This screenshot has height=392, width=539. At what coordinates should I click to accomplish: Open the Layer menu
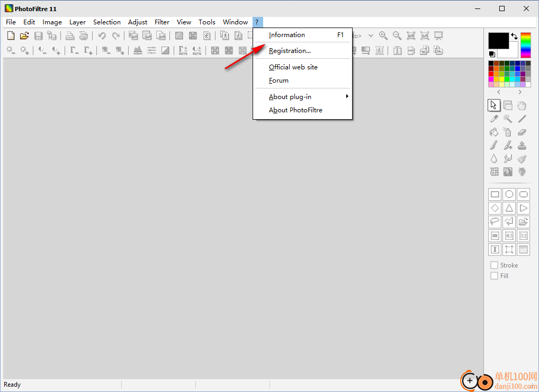[77, 22]
